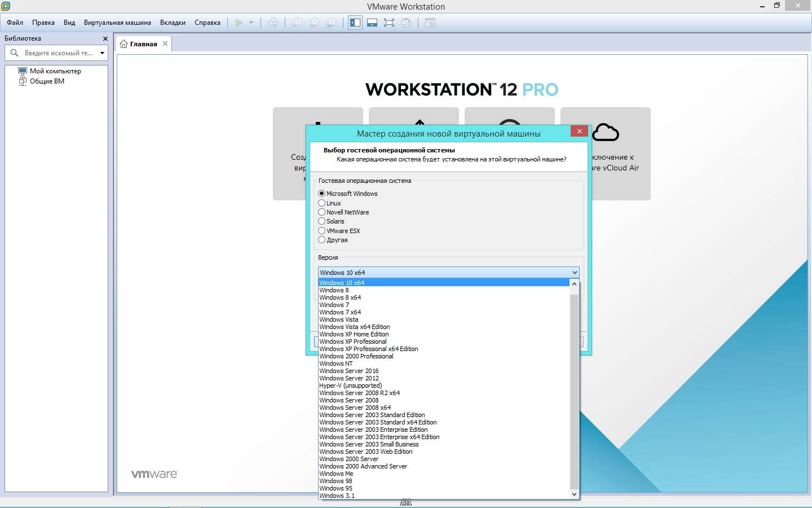Choose Windows Vista in version list
The width and height of the screenshot is (812, 508).
[x=444, y=319]
